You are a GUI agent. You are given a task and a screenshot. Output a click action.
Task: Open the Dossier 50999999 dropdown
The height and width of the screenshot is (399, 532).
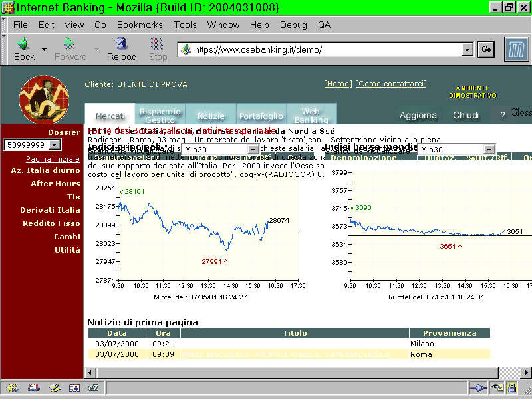click(x=55, y=145)
